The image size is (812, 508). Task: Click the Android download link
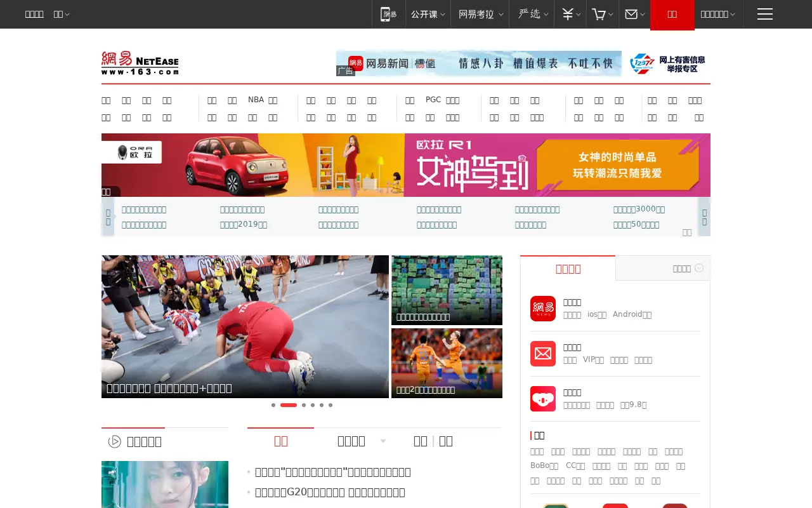[x=632, y=314]
